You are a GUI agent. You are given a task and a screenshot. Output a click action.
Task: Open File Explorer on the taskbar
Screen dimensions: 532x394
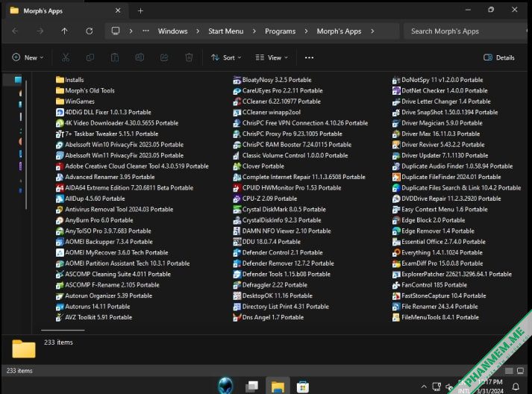tap(278, 387)
